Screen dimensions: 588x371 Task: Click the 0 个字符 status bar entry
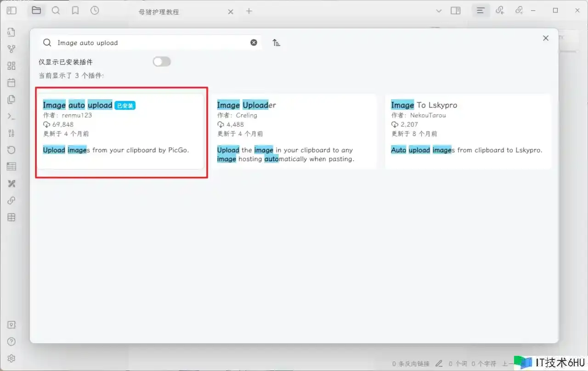click(x=484, y=364)
